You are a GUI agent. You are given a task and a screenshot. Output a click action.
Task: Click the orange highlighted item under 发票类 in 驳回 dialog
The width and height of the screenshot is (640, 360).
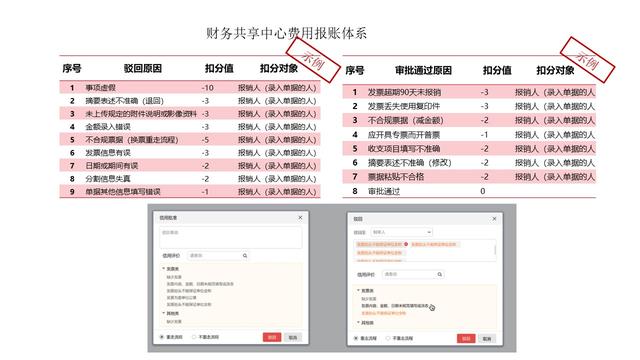pyautogui.click(x=384, y=313)
